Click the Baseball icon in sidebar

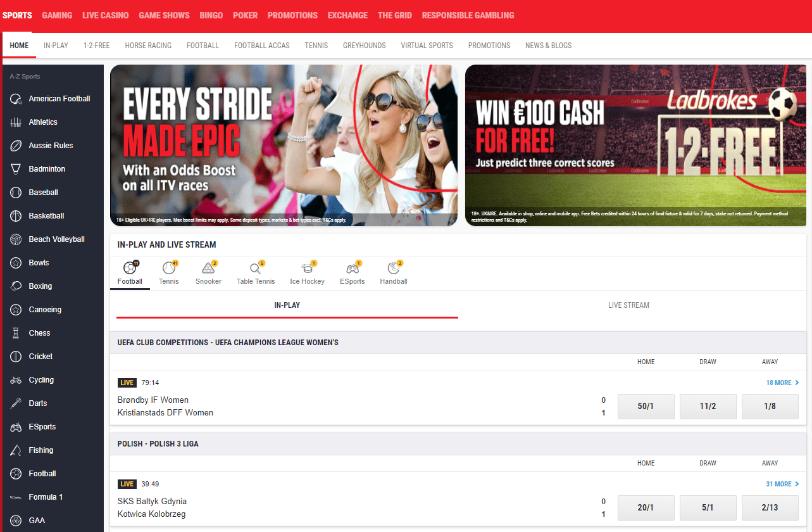pyautogui.click(x=16, y=193)
